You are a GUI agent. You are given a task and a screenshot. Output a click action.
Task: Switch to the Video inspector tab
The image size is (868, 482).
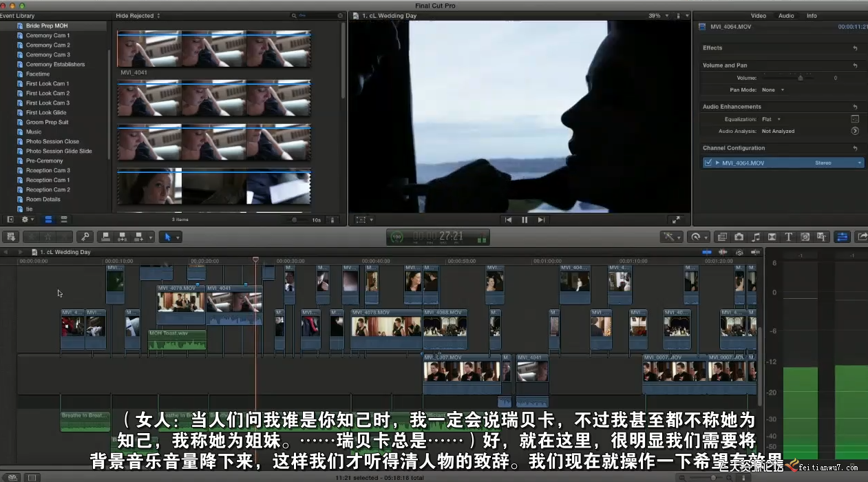pyautogui.click(x=758, y=16)
